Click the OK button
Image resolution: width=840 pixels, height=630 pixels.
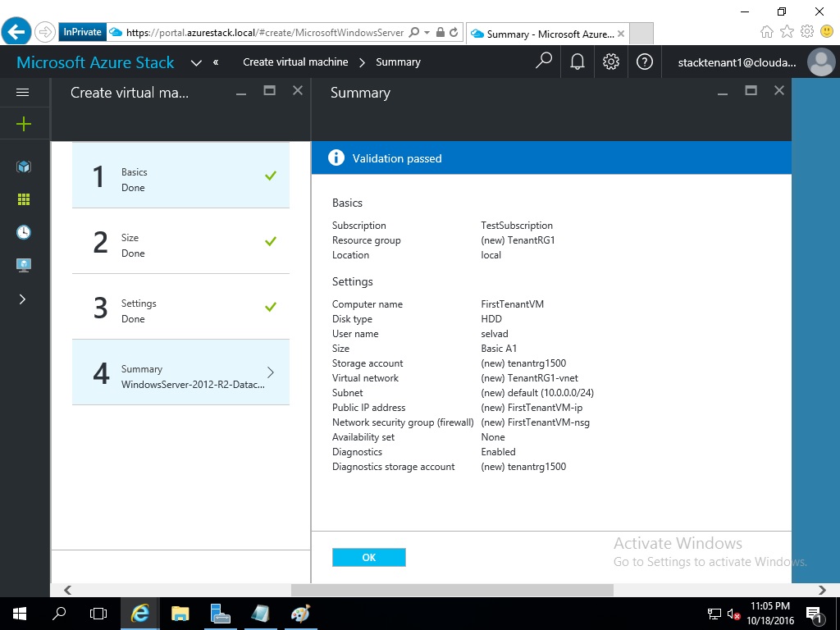[x=368, y=557]
